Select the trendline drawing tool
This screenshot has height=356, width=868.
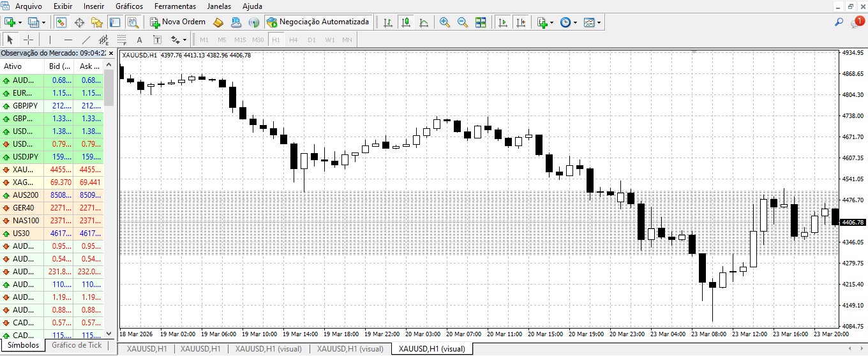click(86, 40)
